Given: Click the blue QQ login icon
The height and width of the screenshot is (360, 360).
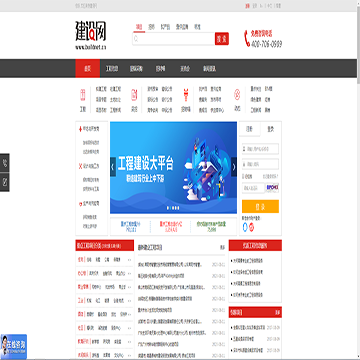Looking at the screenshot, I should click(x=246, y=227).
